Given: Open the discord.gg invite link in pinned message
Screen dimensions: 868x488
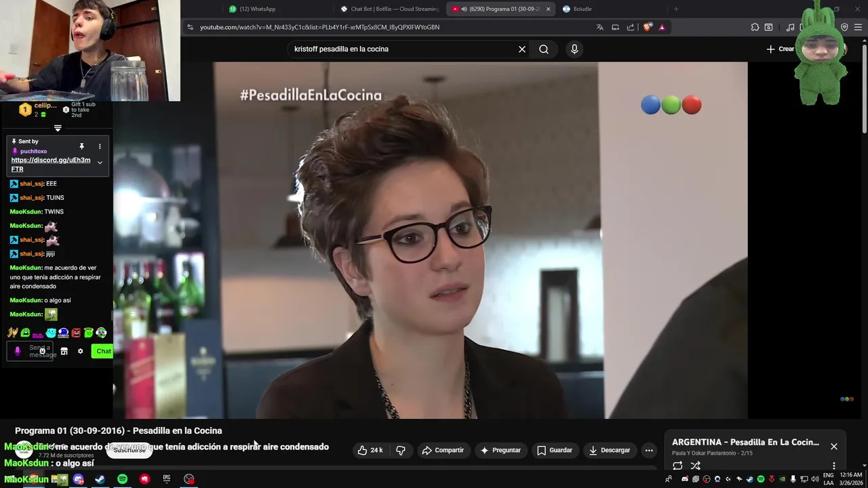Looking at the screenshot, I should [x=51, y=165].
